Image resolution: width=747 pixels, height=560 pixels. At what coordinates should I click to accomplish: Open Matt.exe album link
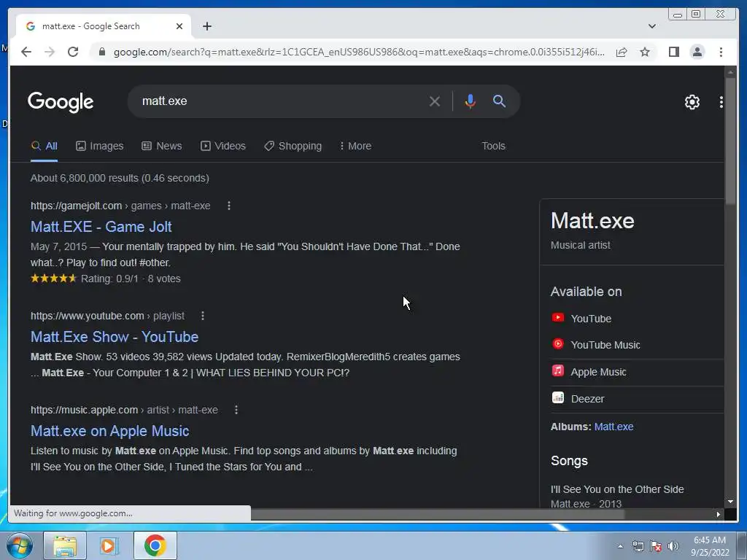[x=614, y=427]
